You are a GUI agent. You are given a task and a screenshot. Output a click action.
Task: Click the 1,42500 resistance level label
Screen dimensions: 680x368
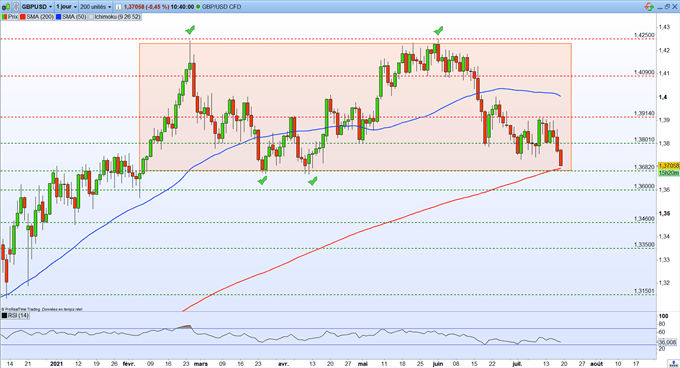tap(644, 35)
